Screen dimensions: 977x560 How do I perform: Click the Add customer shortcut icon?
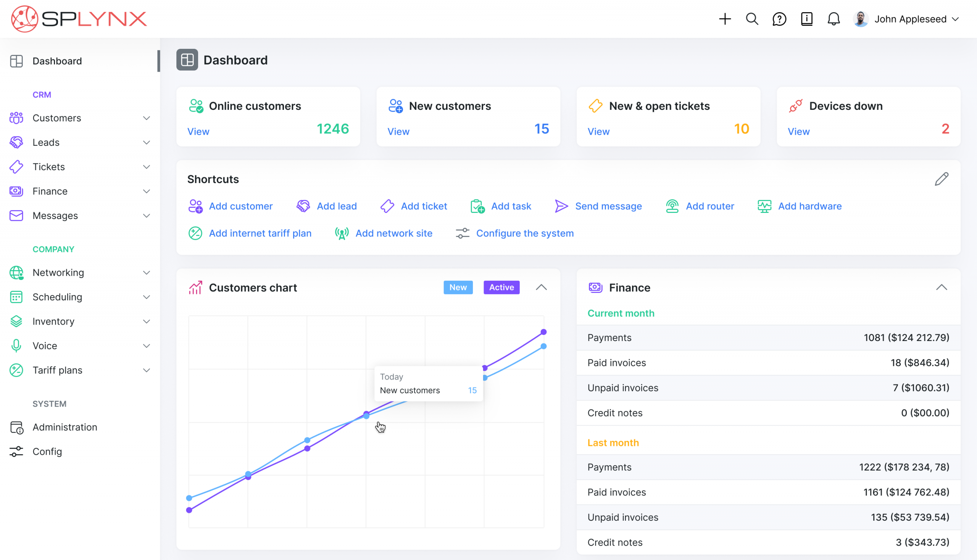[195, 206]
